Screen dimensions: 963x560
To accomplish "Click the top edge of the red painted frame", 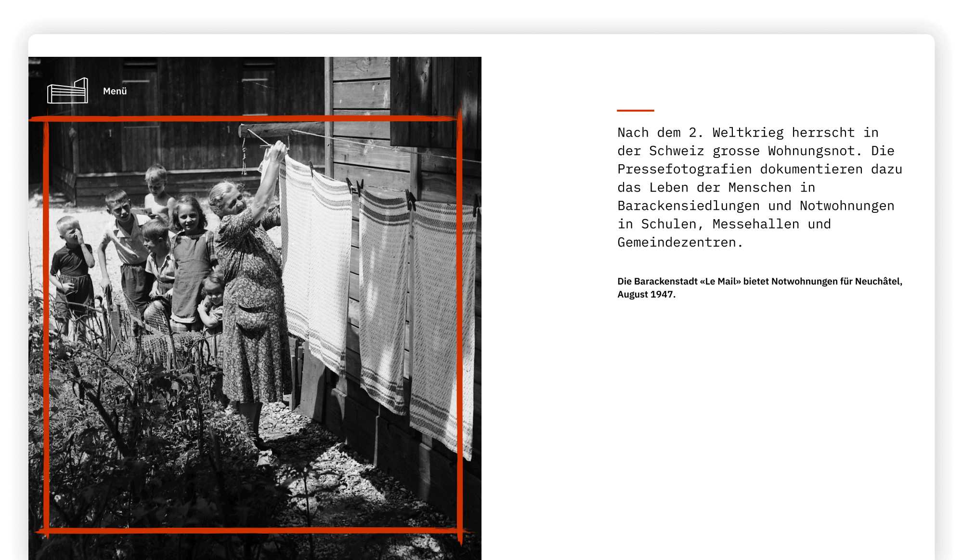I will 246,118.
